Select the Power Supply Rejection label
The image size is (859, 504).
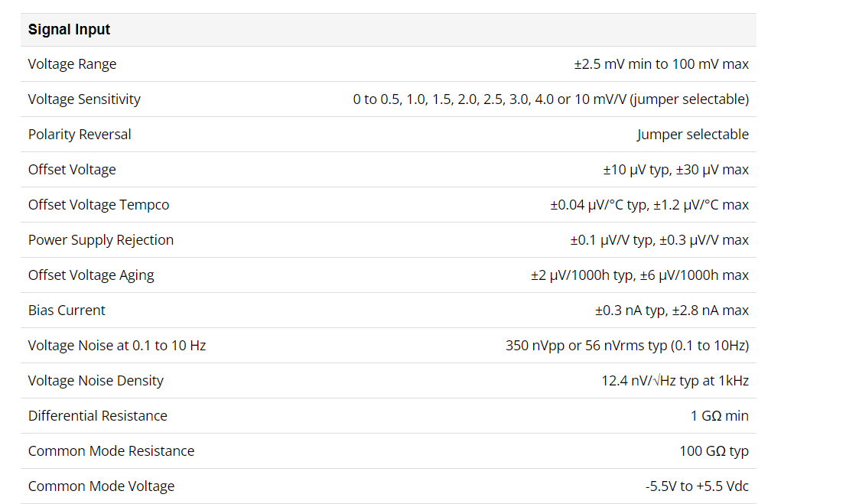pos(101,240)
